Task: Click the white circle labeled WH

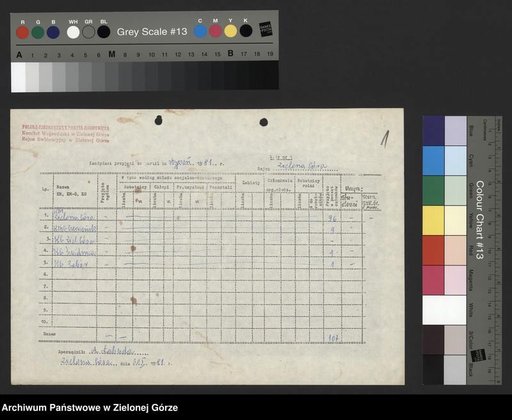Action: tap(73, 32)
